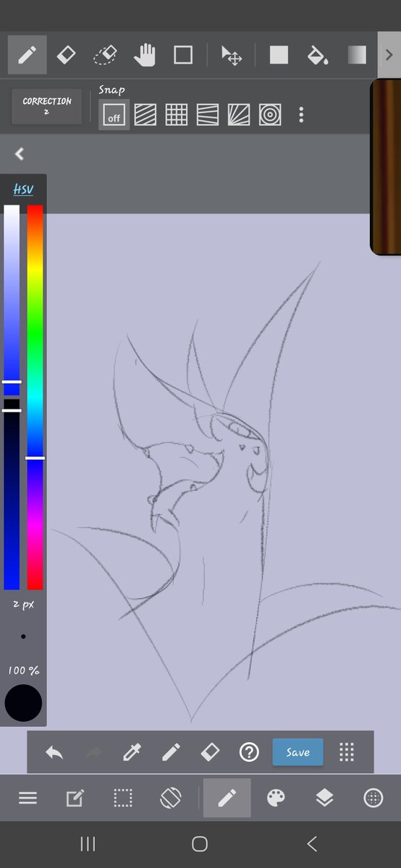Select the Gradient tool
The image size is (401, 868).
point(357,55)
